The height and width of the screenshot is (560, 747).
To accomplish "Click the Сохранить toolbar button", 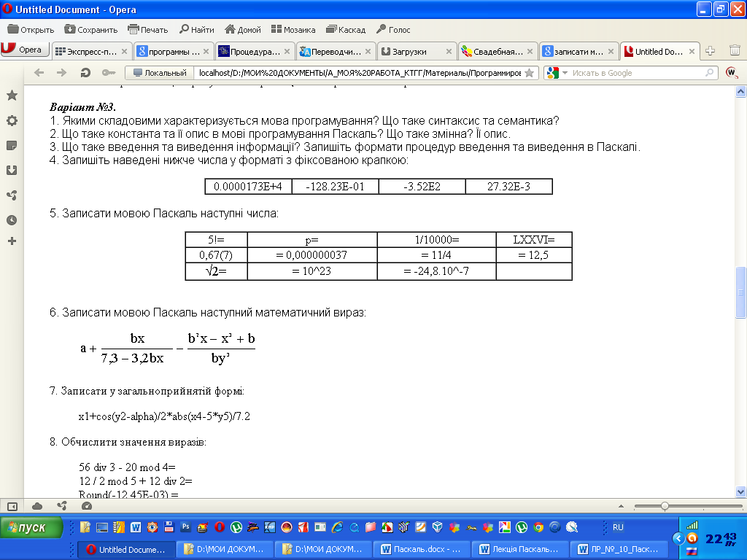I will coord(91,29).
